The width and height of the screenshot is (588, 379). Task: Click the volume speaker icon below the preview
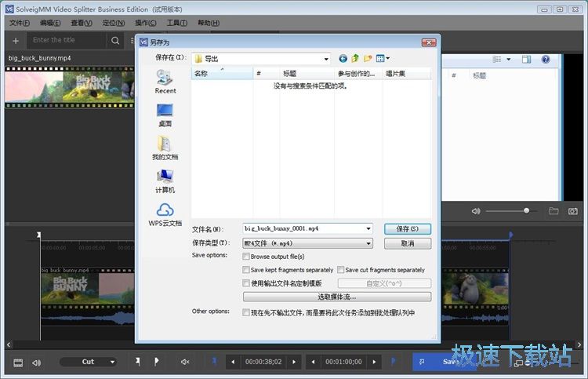tap(476, 211)
